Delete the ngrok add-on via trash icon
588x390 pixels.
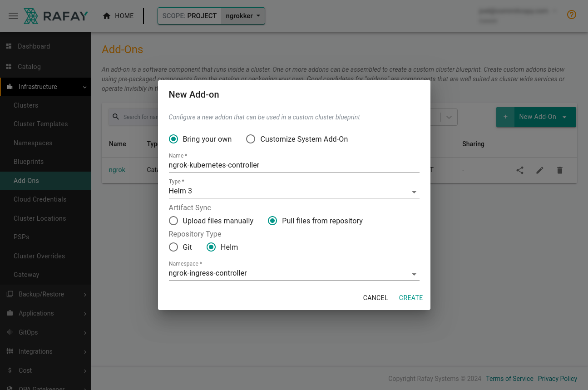tap(559, 170)
